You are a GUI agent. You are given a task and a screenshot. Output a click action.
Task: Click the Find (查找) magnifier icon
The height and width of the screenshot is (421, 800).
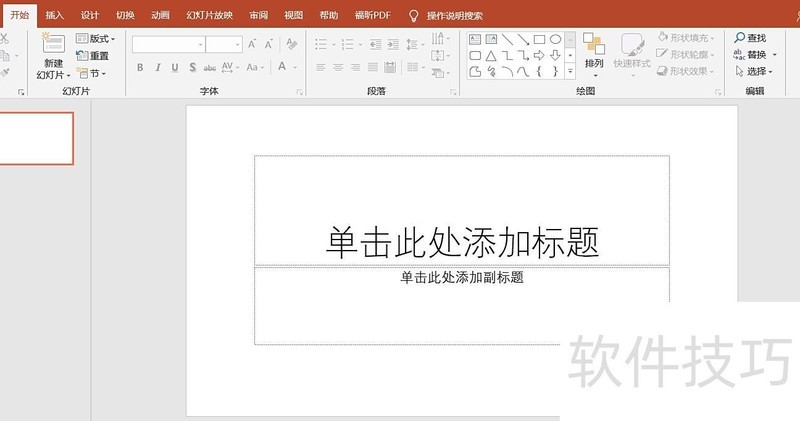[739, 38]
